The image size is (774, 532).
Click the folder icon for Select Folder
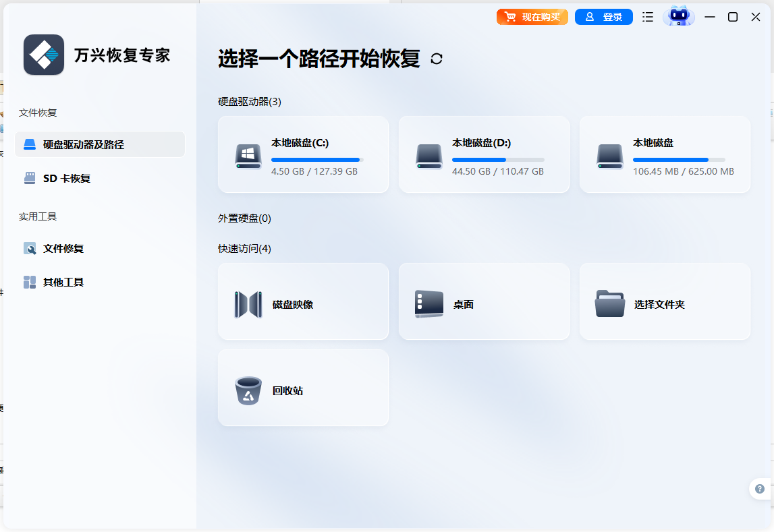pos(609,303)
